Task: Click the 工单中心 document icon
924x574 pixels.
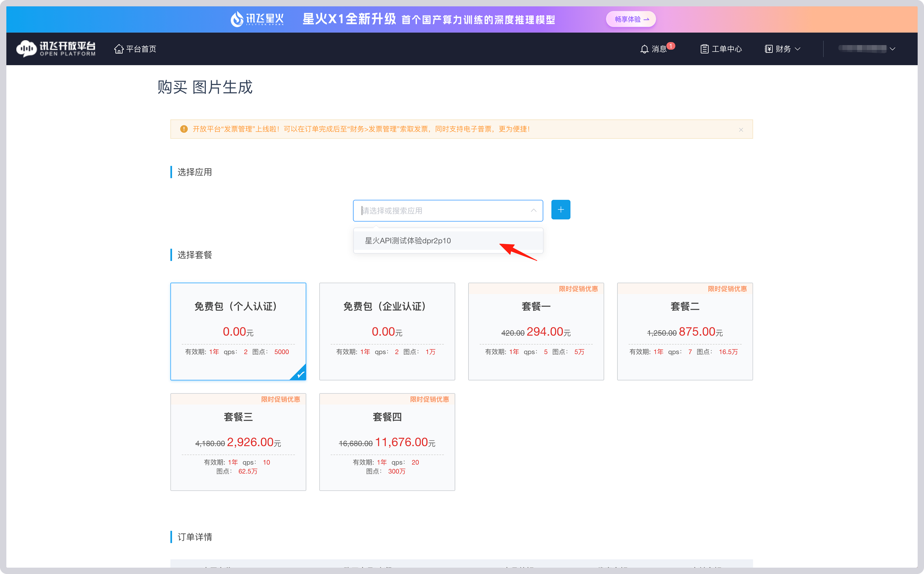Action: click(705, 48)
